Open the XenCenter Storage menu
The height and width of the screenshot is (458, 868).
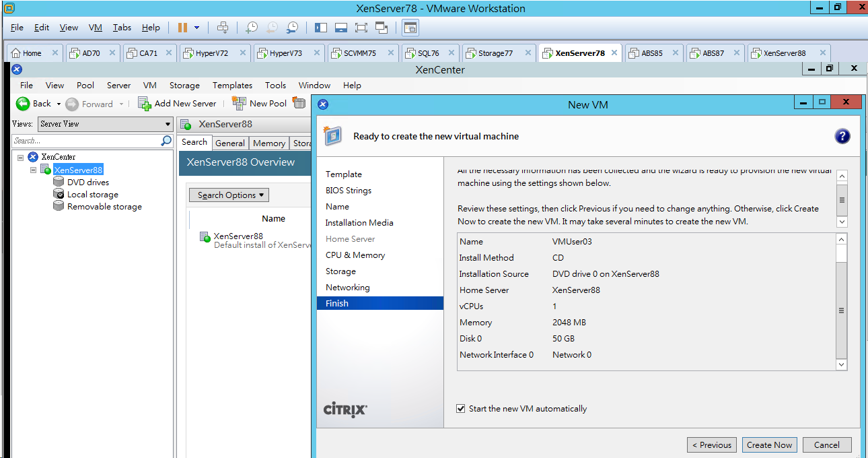pos(184,86)
